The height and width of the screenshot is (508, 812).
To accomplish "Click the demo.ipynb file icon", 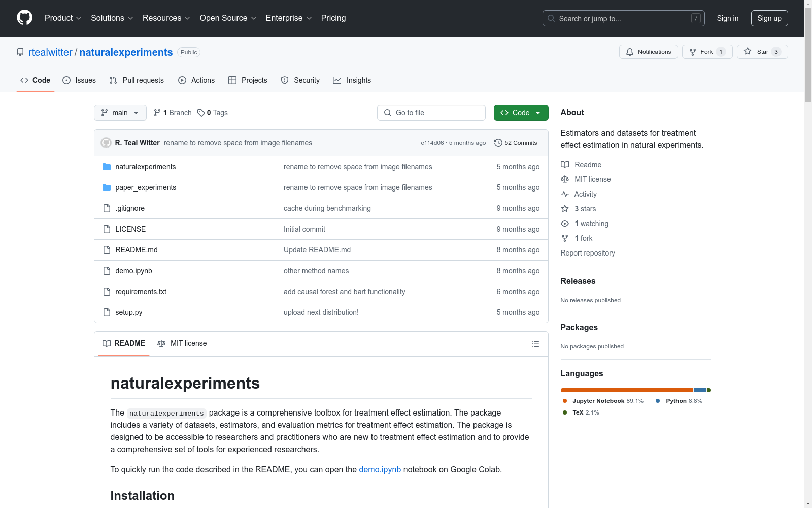I will [107, 271].
